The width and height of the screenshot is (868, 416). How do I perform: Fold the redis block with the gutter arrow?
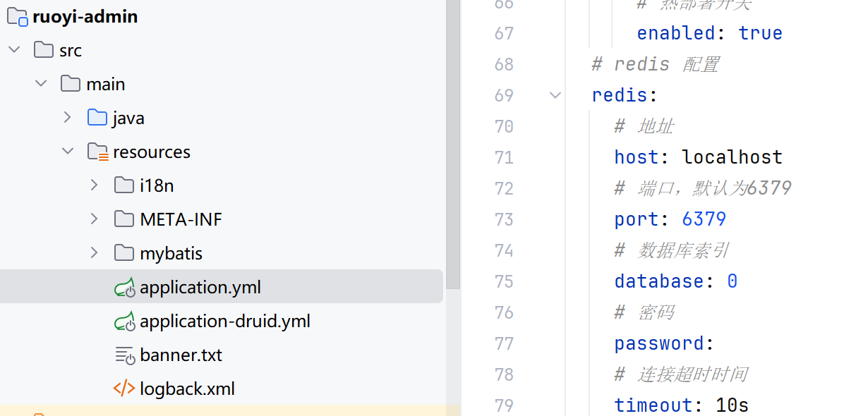[x=555, y=95]
